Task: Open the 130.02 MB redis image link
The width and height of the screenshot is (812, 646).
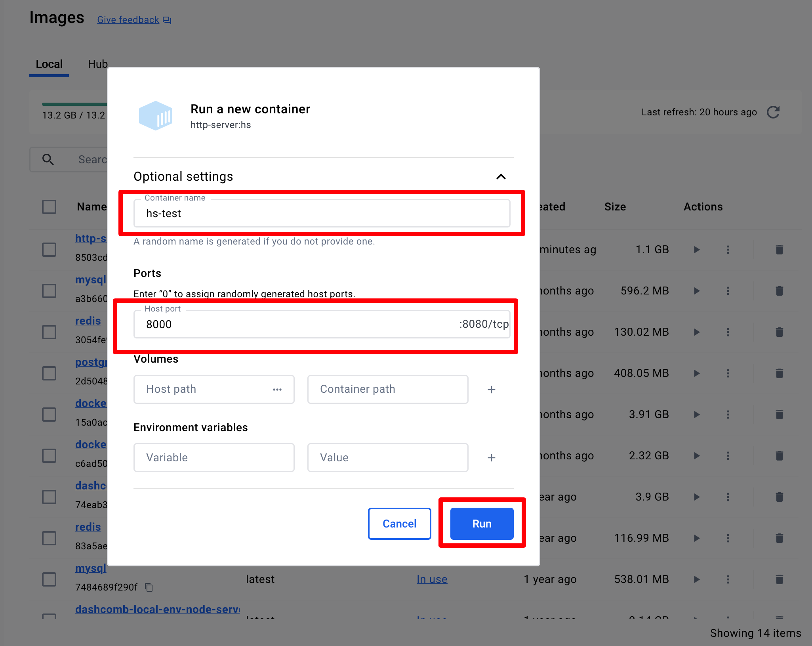Action: [88, 321]
